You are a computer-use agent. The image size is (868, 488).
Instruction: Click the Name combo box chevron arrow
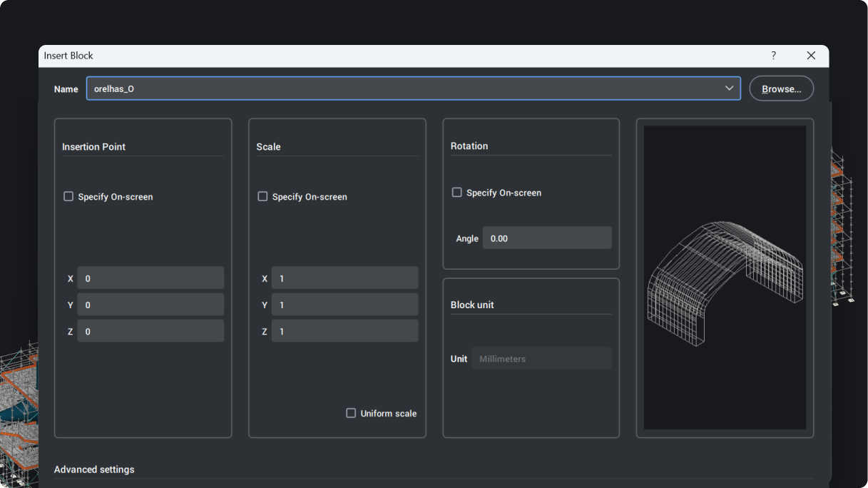click(x=730, y=88)
